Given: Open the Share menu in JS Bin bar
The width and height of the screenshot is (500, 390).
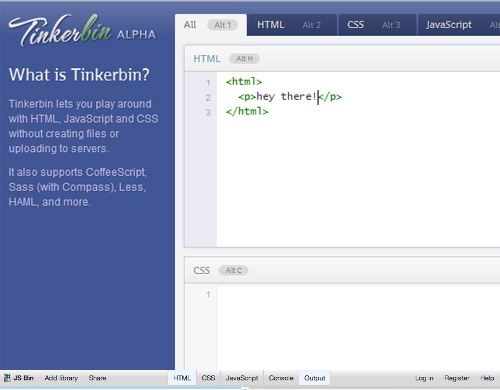Looking at the screenshot, I should [x=97, y=378].
